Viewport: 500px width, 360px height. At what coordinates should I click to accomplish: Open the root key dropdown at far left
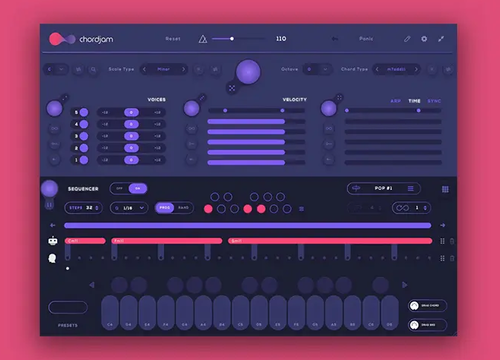coord(56,69)
